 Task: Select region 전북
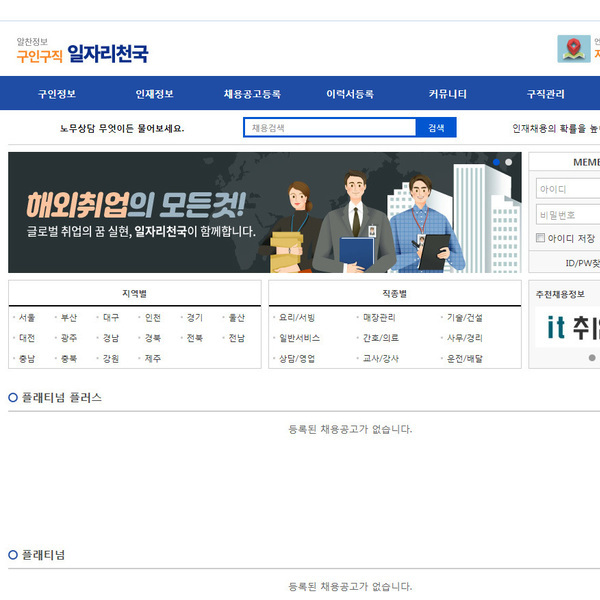(195, 338)
